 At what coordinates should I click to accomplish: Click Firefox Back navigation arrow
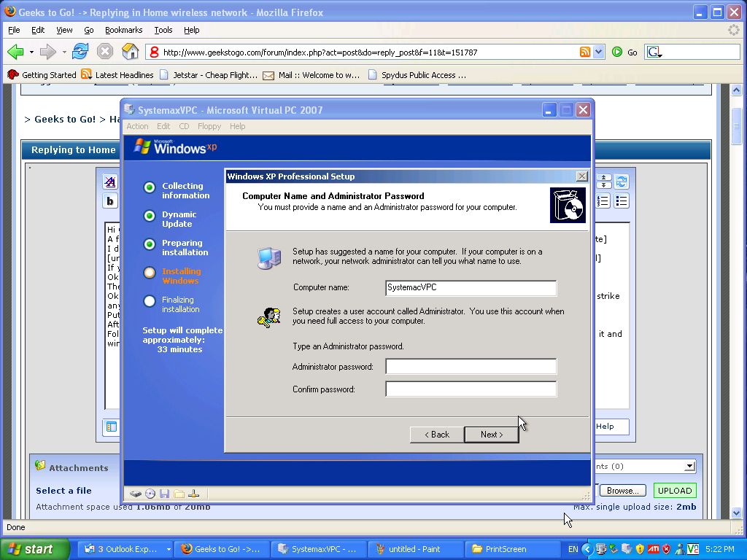(x=15, y=52)
